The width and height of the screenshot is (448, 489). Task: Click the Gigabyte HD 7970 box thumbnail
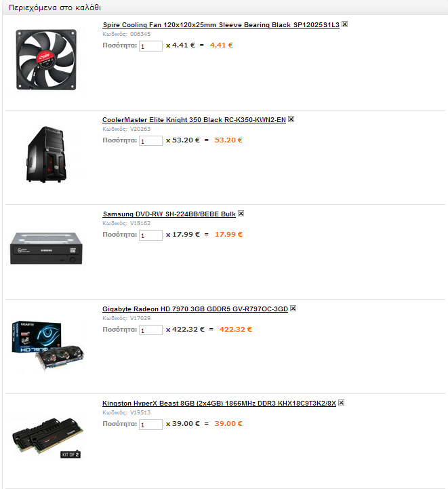pos(47,345)
